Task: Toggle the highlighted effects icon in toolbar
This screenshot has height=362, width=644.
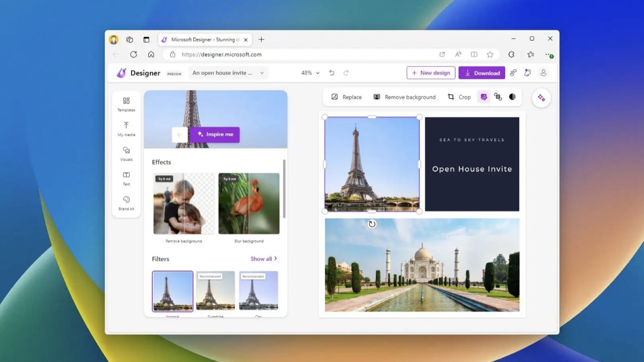Action: pyautogui.click(x=483, y=97)
